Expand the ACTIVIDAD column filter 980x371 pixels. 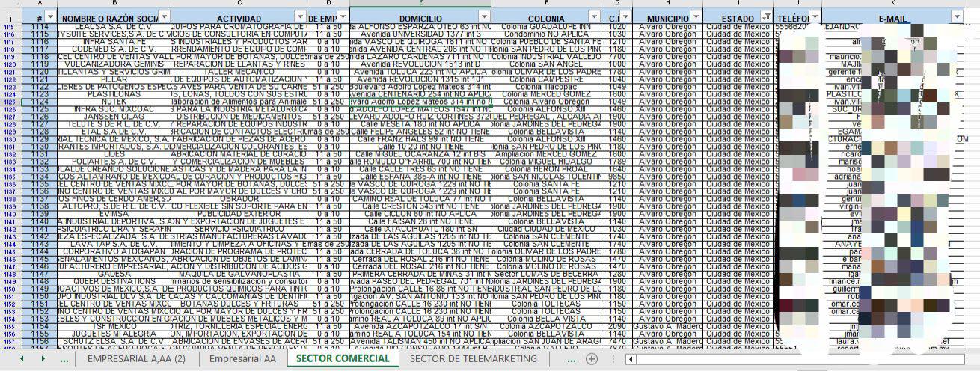(x=300, y=17)
